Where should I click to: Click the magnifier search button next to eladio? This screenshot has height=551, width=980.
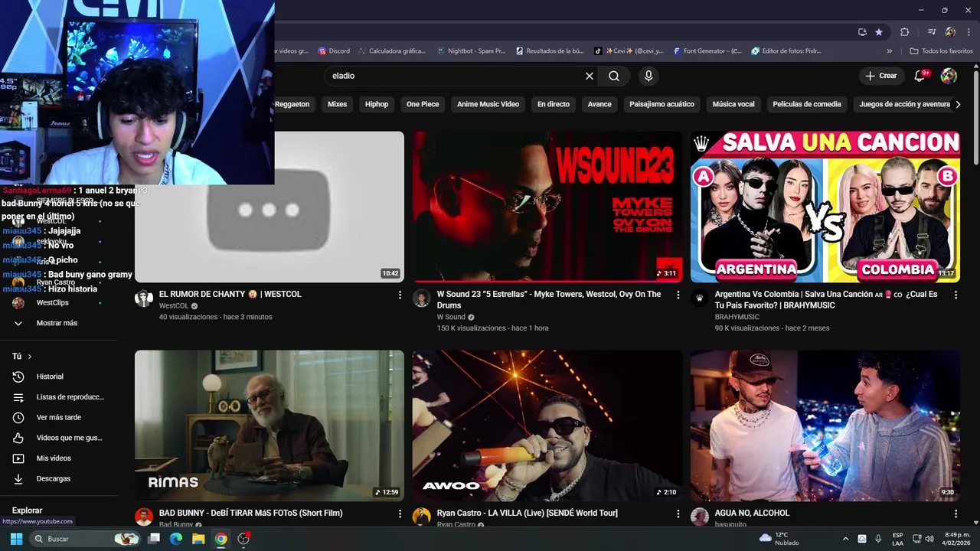[614, 76]
